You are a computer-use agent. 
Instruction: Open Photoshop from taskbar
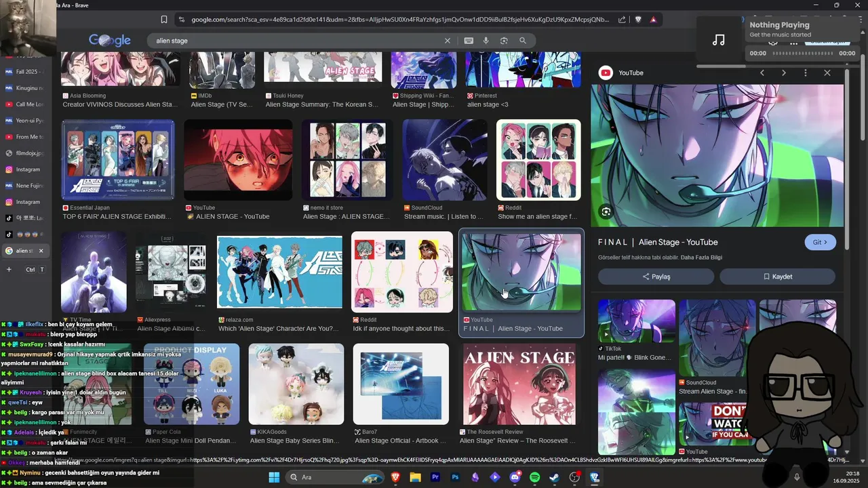click(455, 477)
